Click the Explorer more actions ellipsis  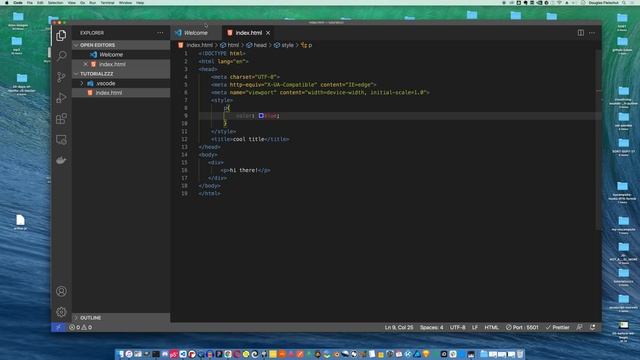pos(160,33)
